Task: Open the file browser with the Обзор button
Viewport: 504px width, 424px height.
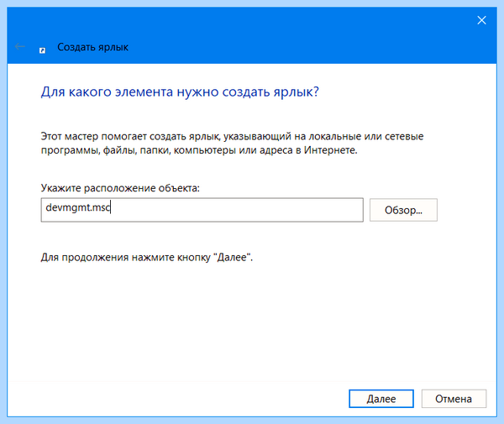Action: [x=403, y=210]
